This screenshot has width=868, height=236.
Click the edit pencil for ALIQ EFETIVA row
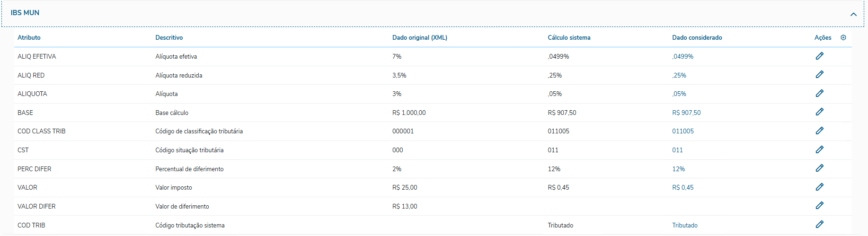820,56
